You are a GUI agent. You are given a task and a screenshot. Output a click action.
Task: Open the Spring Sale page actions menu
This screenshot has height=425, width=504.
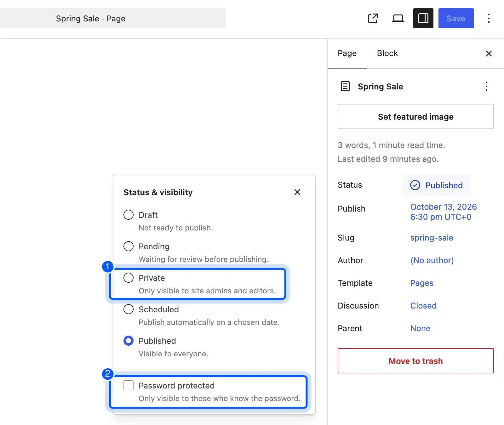coord(486,86)
